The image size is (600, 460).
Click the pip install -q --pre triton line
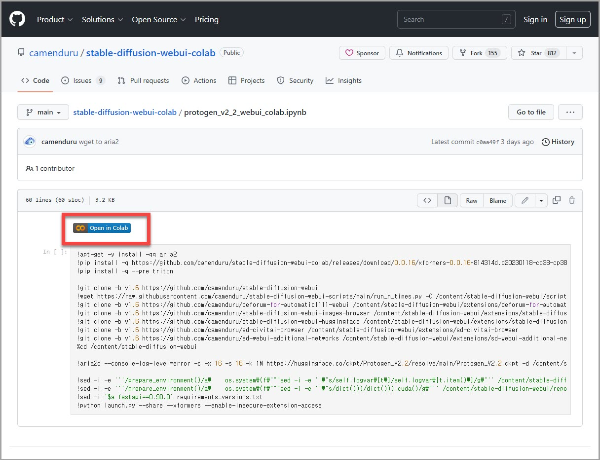tap(126, 271)
